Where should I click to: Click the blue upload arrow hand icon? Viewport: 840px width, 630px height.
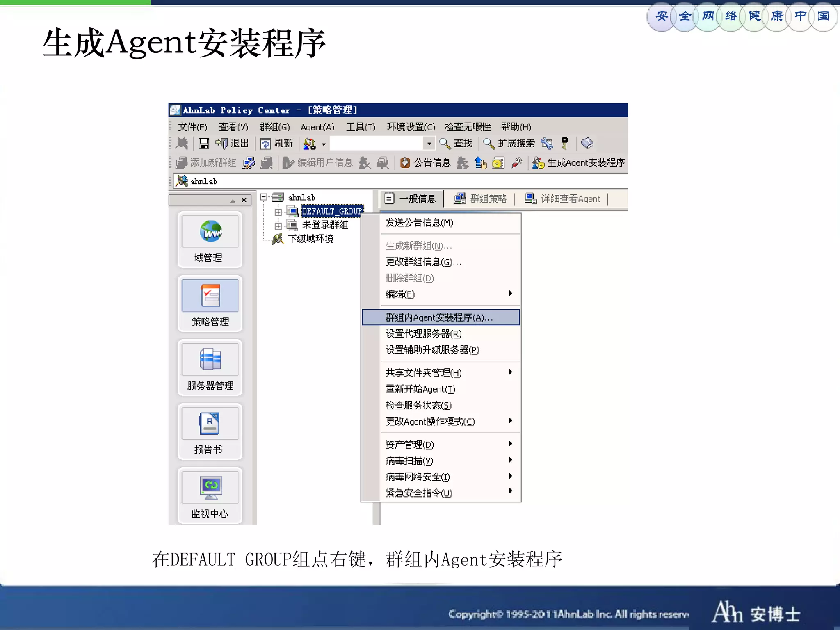480,163
